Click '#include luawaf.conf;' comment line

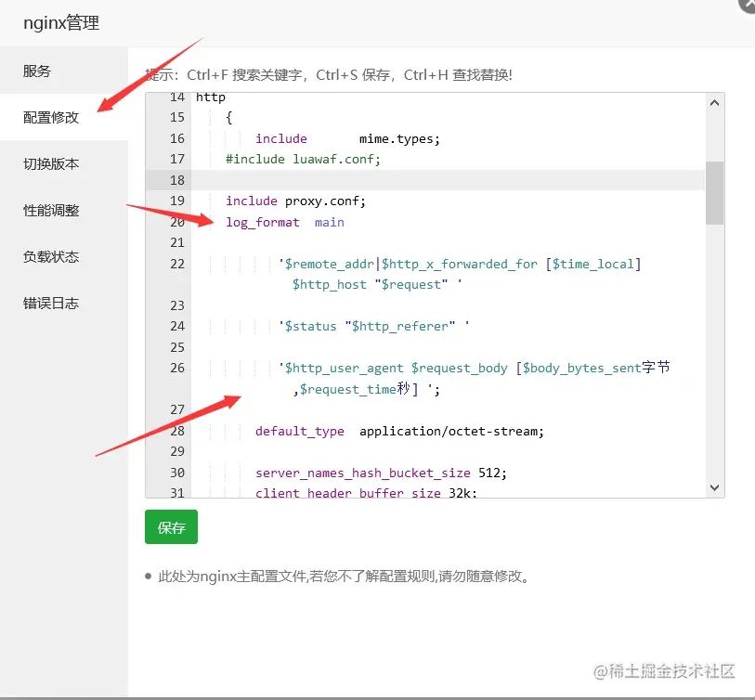point(303,160)
